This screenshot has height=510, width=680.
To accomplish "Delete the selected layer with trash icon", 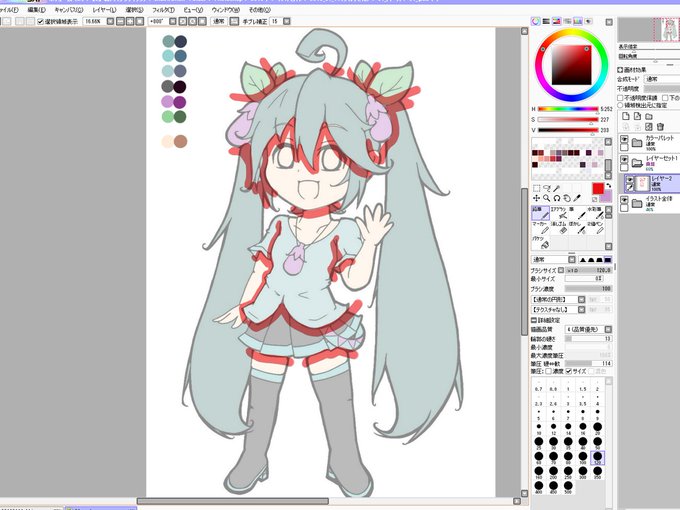I will pos(660,127).
